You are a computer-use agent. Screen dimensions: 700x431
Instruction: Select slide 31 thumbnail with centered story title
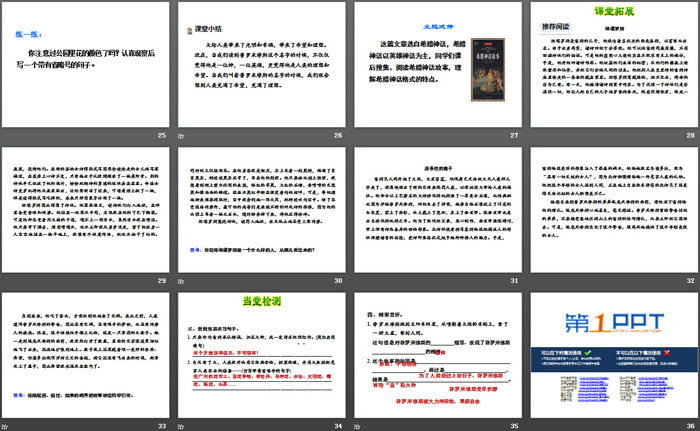point(438,210)
